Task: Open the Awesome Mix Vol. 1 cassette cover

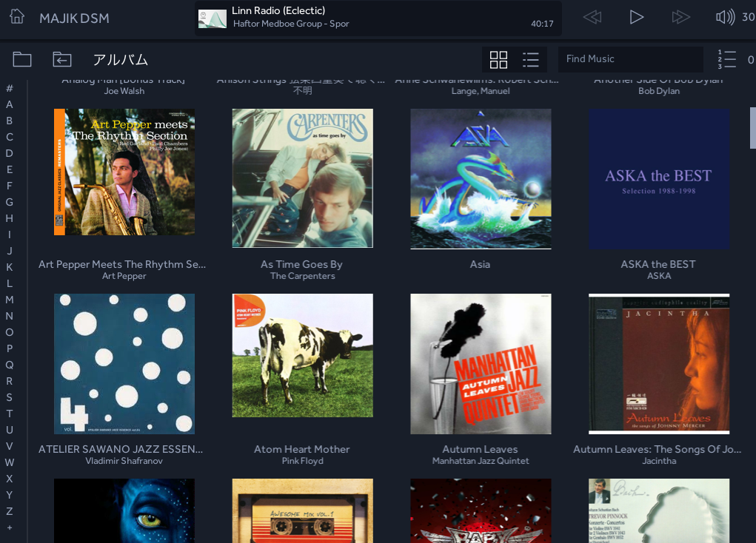Action: point(302,510)
